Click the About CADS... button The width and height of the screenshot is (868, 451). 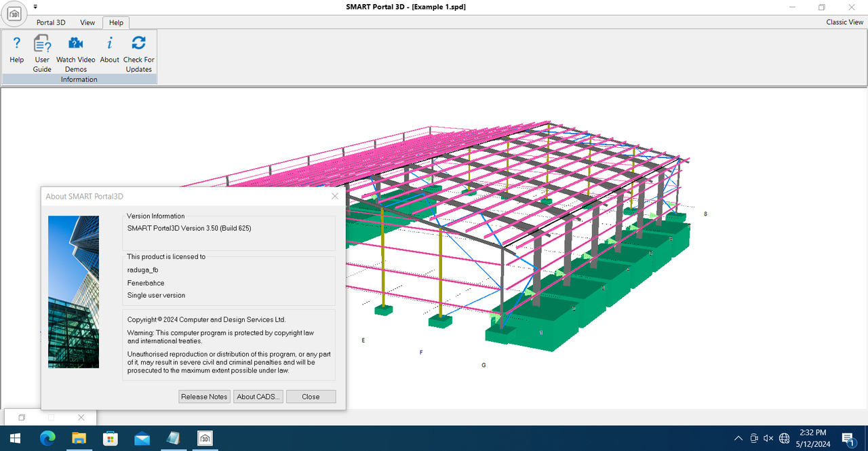258,397
